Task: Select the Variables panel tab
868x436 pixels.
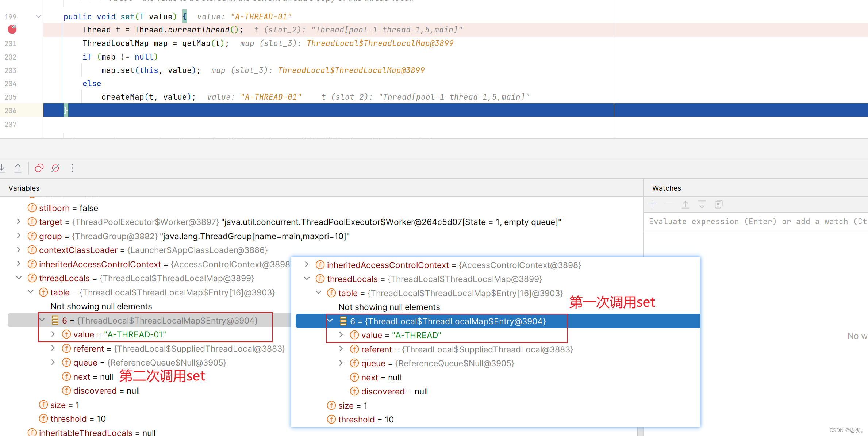Action: point(24,188)
